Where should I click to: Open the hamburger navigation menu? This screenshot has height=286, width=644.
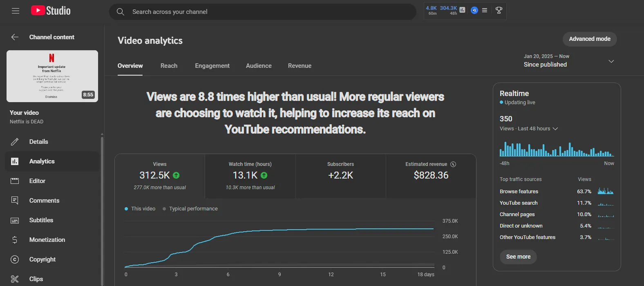click(x=16, y=11)
